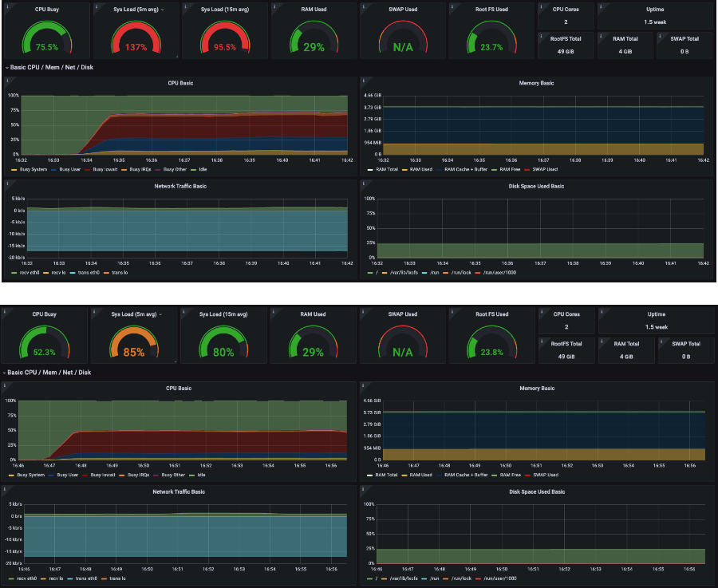
Task: Collapse Basic CPU / Mem / Net / Disk row above 75.5% dashboard charts
Action: [49, 67]
